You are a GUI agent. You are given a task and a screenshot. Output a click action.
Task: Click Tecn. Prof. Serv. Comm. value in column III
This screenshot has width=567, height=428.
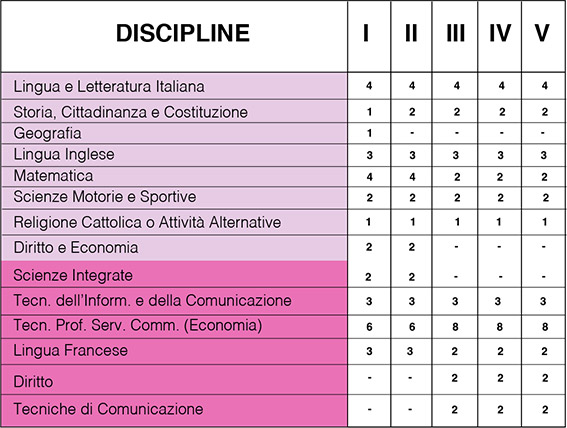[455, 327]
